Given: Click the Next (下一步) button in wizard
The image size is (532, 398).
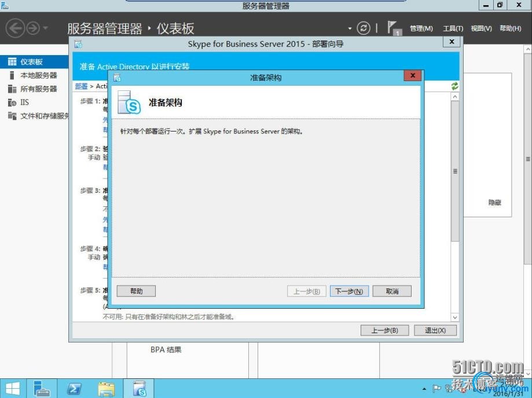Looking at the screenshot, I should pos(349,291).
